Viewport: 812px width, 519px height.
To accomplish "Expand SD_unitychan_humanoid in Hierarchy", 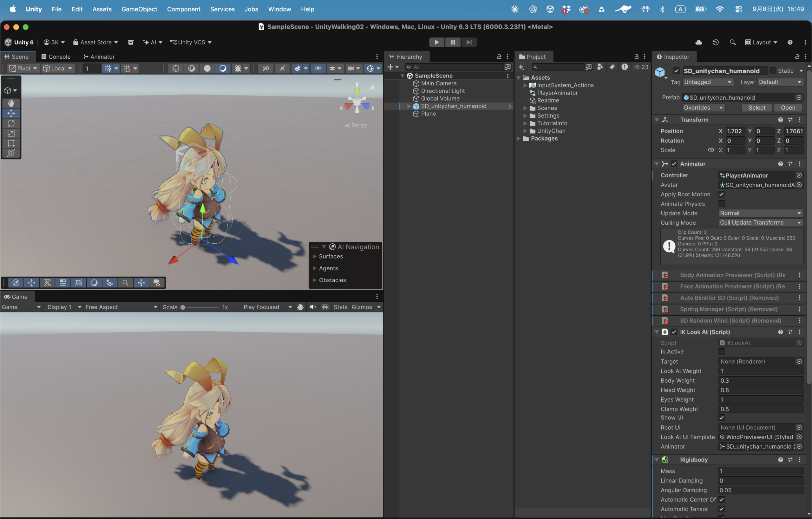I will (409, 106).
